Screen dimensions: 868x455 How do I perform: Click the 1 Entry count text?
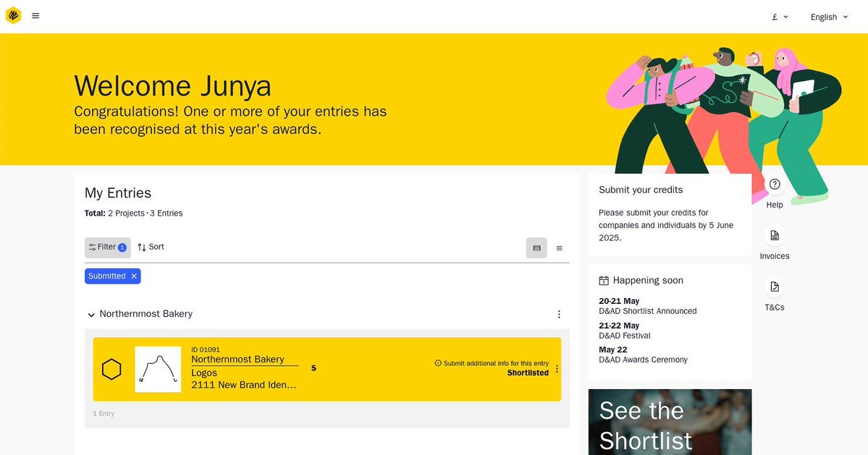pos(104,414)
